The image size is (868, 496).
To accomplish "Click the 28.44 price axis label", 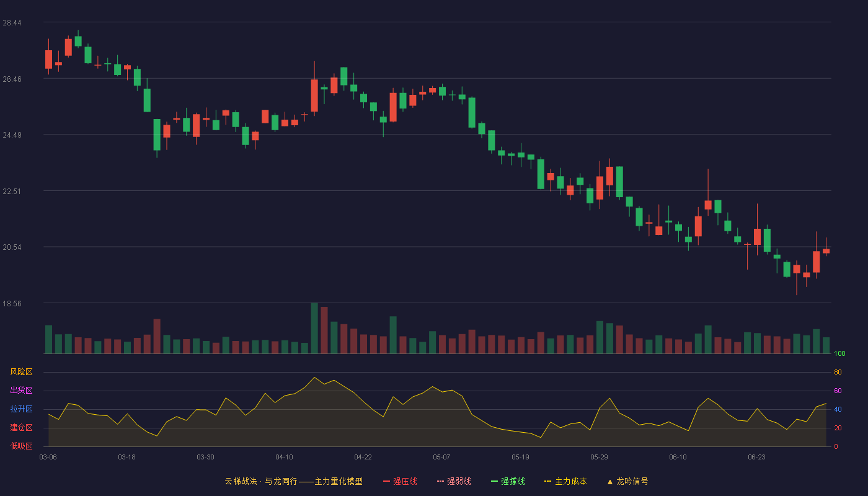I will coord(12,23).
